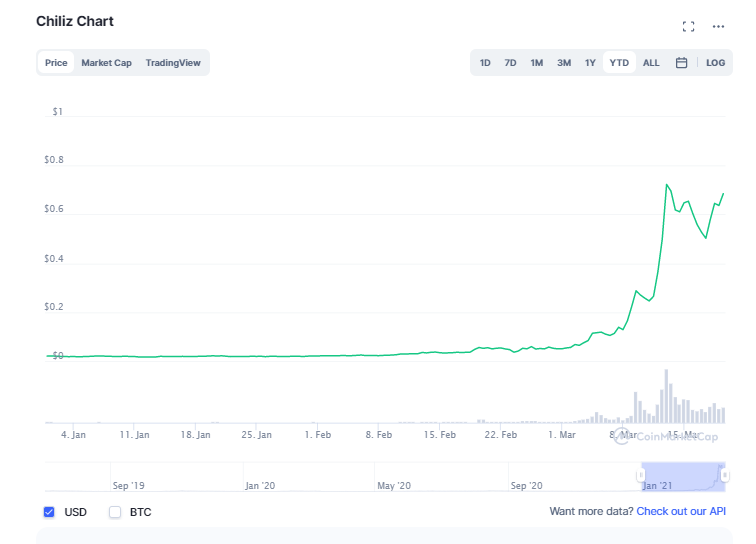Toggle LOG scale on chart

coord(715,63)
